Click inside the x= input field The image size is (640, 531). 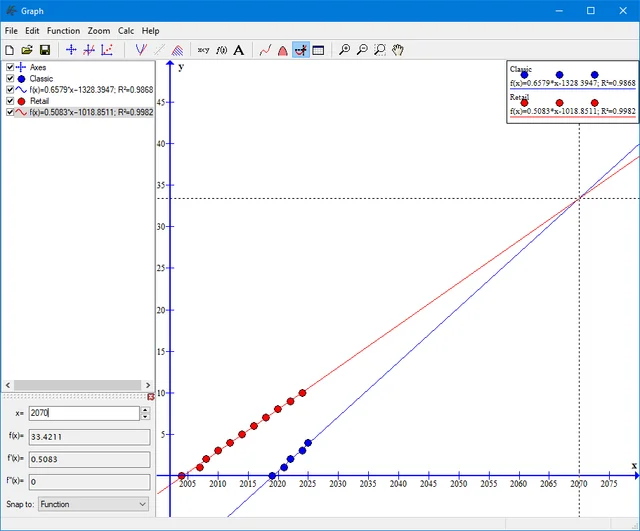click(x=82, y=413)
